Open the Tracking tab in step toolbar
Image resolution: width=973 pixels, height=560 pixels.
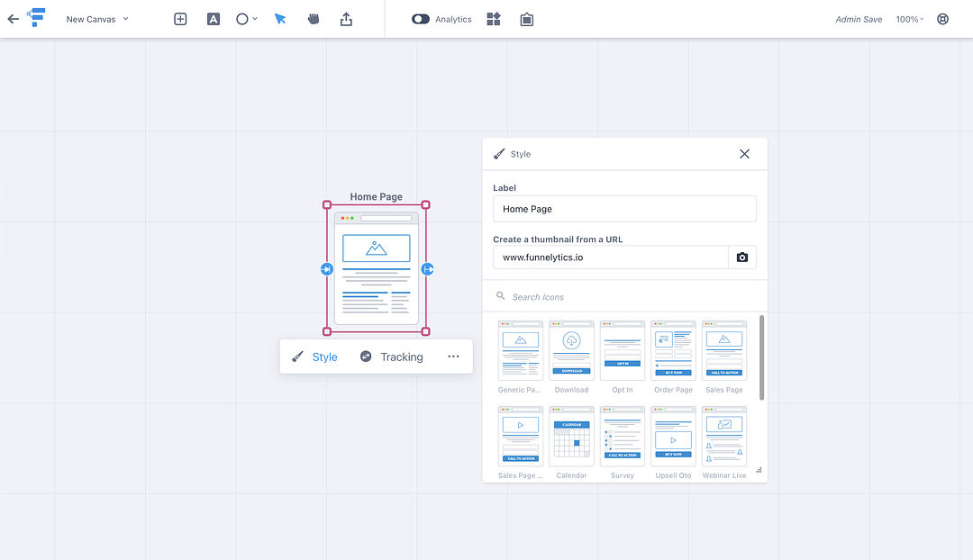(x=392, y=357)
